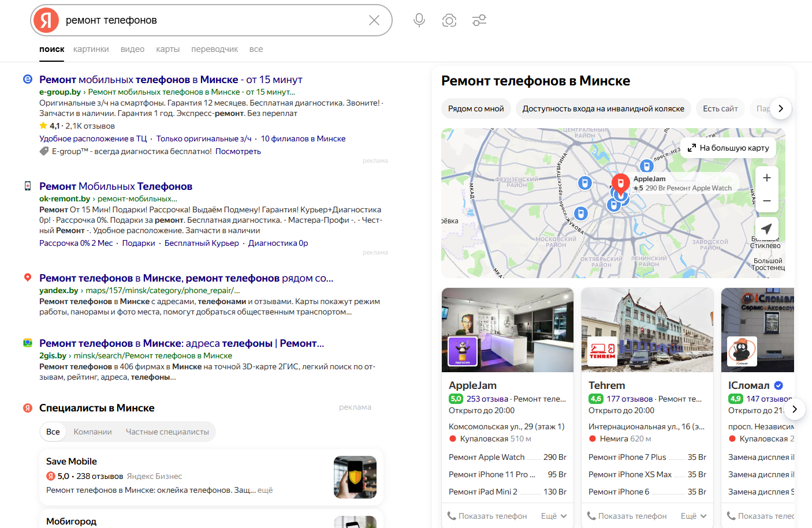Switch to the карты tab
This screenshot has height=528, width=812.
168,49
